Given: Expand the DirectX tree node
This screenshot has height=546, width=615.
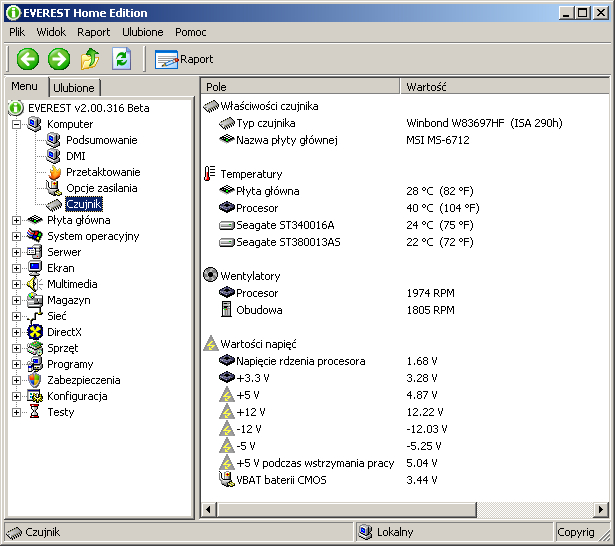Looking at the screenshot, I should tap(16, 332).
